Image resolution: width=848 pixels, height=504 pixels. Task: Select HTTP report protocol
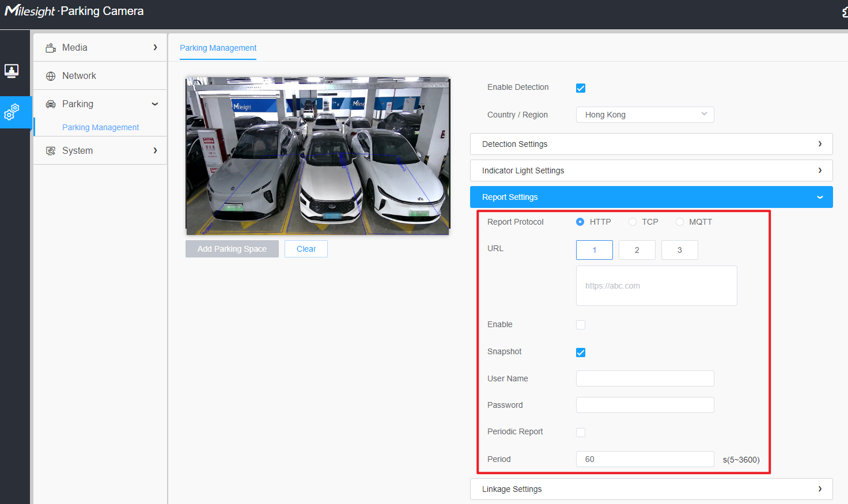tap(580, 222)
